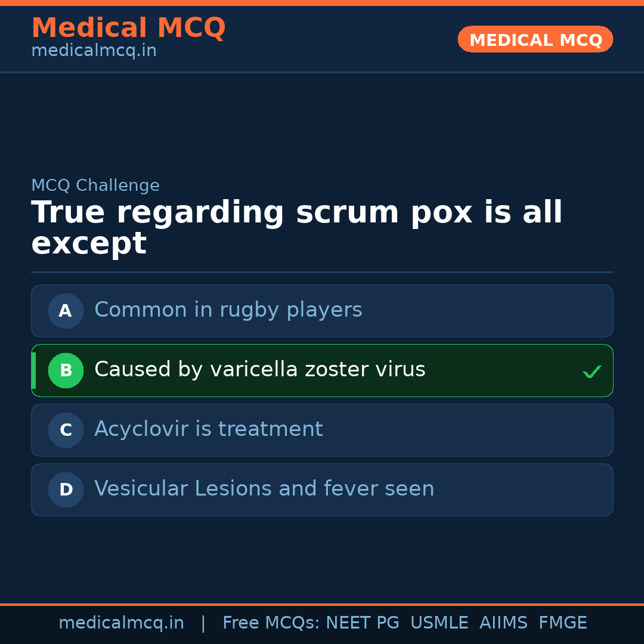Image resolution: width=644 pixels, height=644 pixels.
Task: Click the orange Medical MCQ logo title
Action: pos(128,28)
